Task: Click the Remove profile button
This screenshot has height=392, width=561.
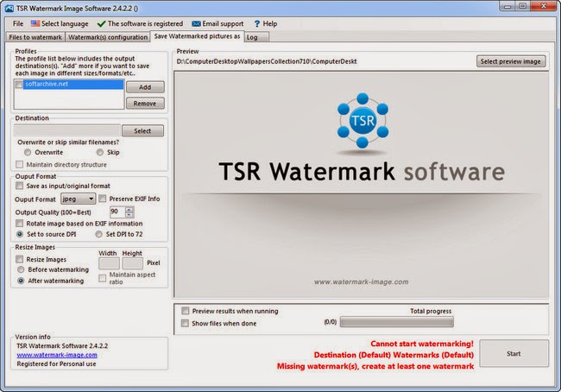Action: pos(145,104)
